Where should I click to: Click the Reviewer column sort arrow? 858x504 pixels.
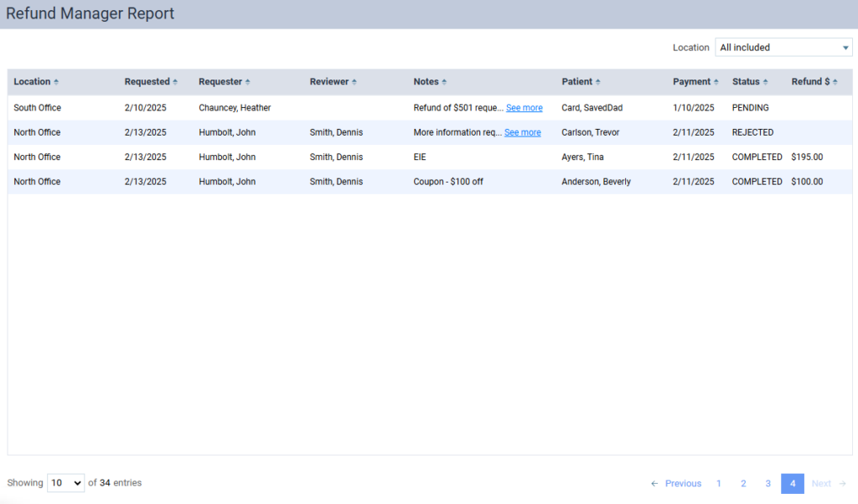[x=354, y=82]
